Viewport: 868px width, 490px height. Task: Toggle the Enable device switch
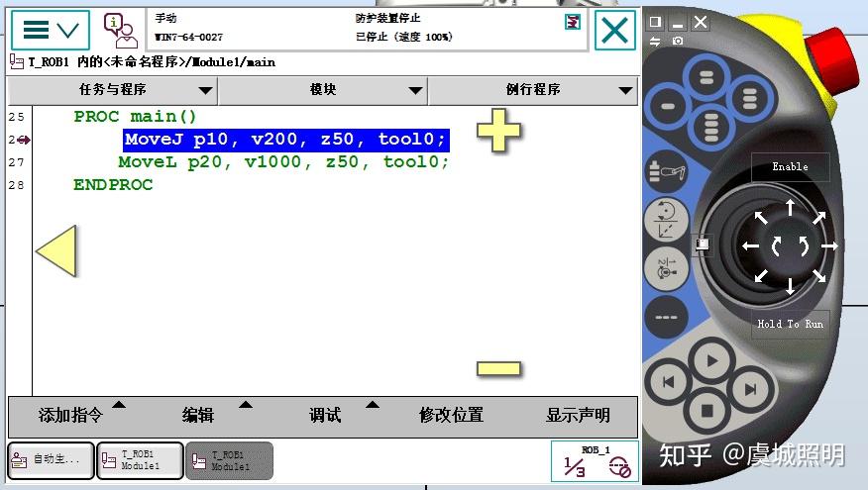[x=790, y=166]
